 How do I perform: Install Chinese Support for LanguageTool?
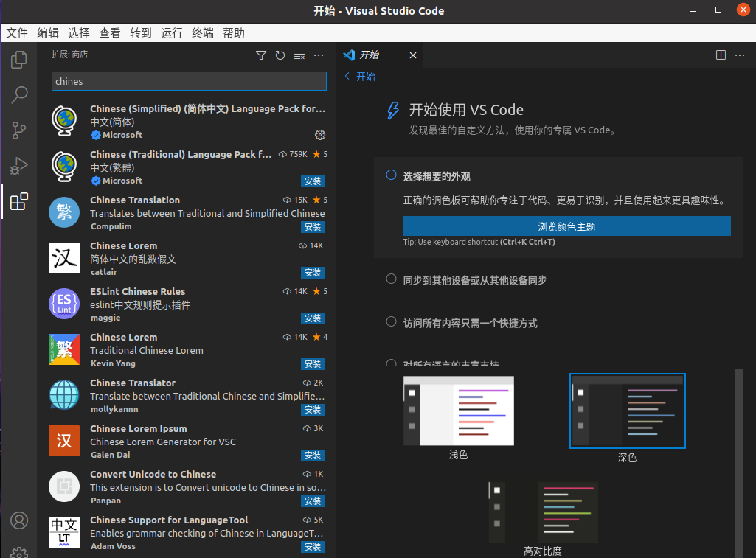coord(313,547)
